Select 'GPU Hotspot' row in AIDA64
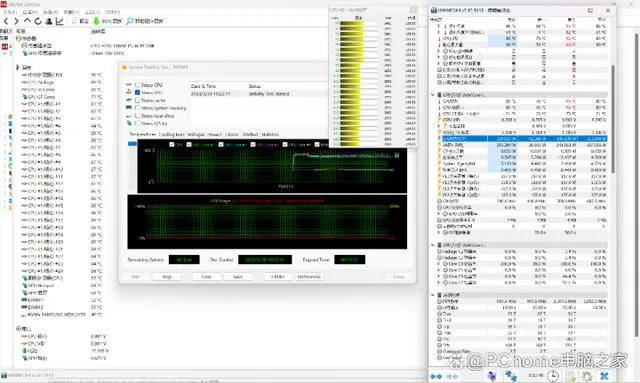 pos(41,285)
